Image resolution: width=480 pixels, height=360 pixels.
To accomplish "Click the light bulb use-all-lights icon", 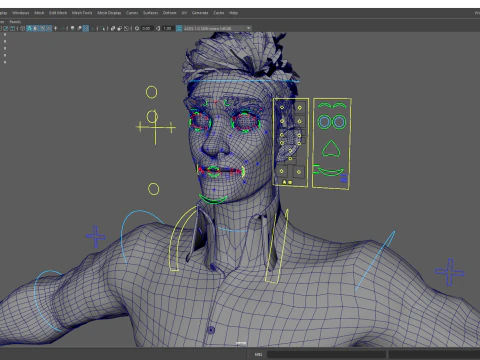I will [x=72, y=28].
